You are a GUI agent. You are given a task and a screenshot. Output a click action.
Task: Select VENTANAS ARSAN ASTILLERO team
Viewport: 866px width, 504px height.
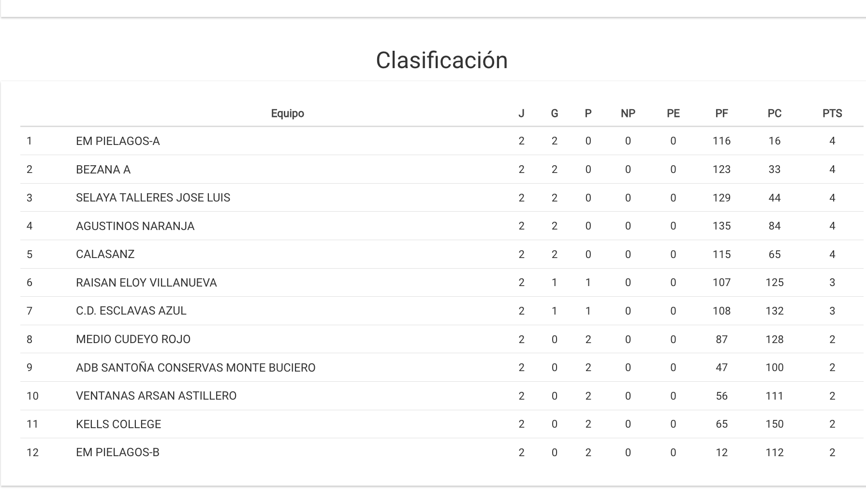(x=156, y=396)
